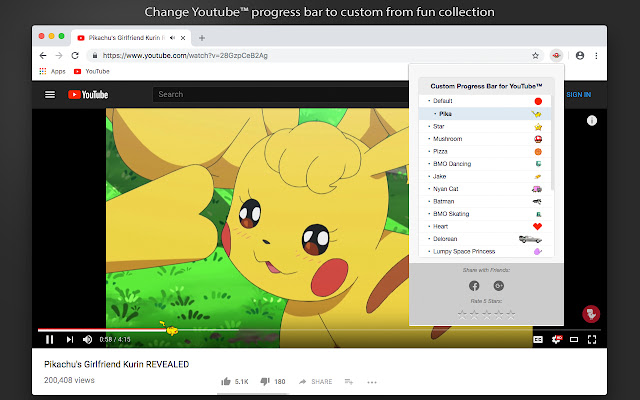Enter fullscreen mode
This screenshot has height=400, width=640.
592,340
